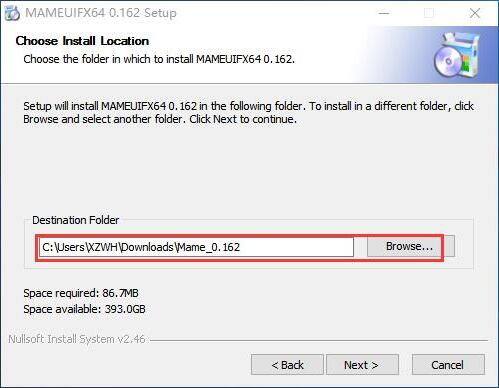The width and height of the screenshot is (499, 388).
Task: Go to the Next installation step
Action: coord(362,365)
